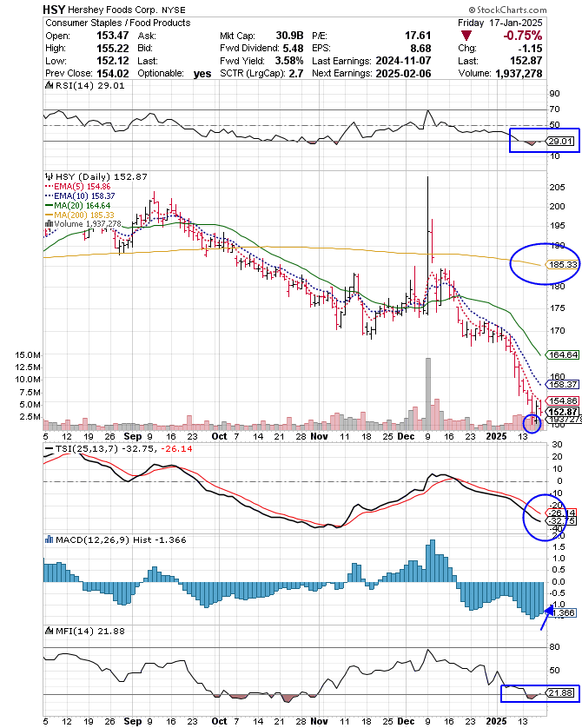Click the red dotted EMA(5) legend line
Viewport: 582px width, 728px height.
[50, 187]
